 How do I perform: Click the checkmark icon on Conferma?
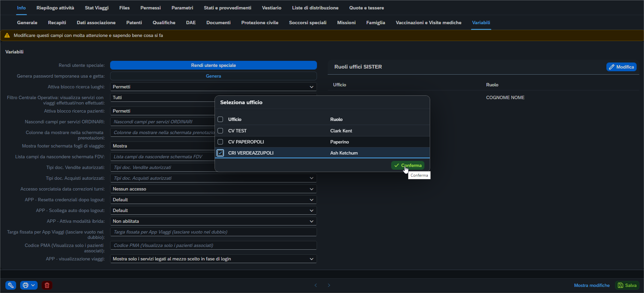[397, 165]
